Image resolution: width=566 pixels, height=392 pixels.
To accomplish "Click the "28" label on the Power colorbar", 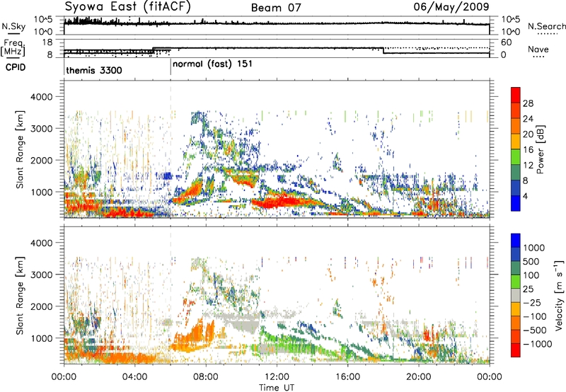I will coord(528,103).
